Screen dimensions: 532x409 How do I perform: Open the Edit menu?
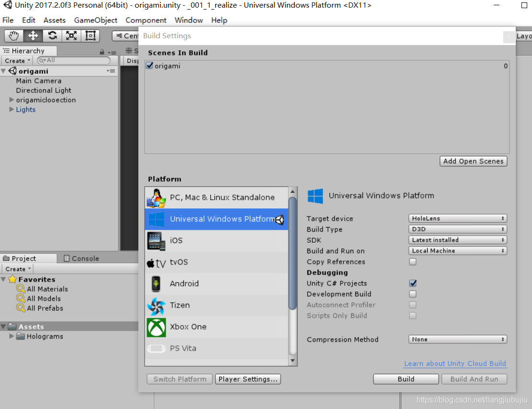pyautogui.click(x=29, y=20)
